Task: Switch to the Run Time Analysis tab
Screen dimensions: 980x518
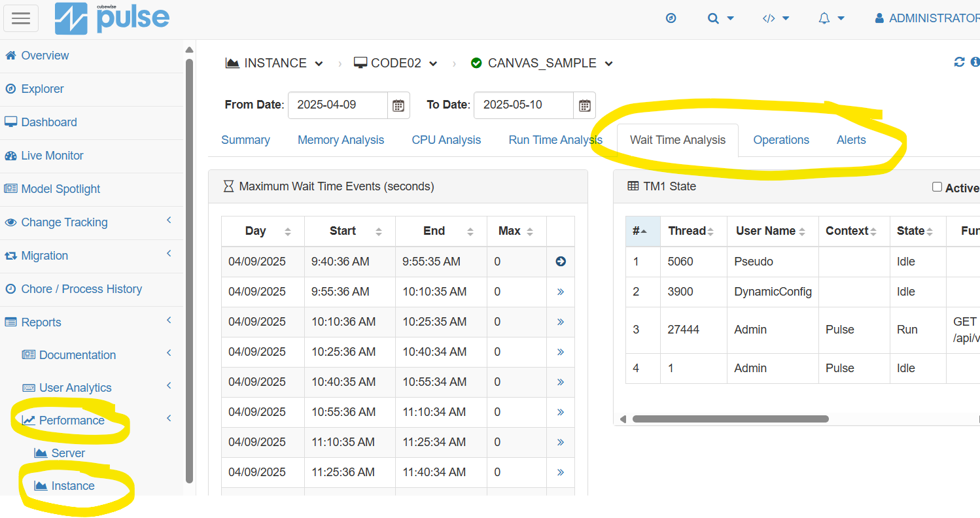Action: coord(555,140)
